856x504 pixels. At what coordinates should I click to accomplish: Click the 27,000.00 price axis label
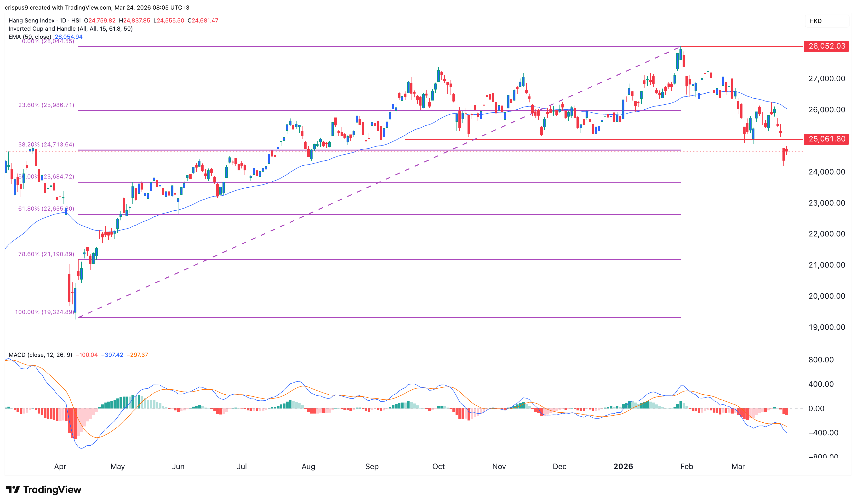[x=827, y=78]
